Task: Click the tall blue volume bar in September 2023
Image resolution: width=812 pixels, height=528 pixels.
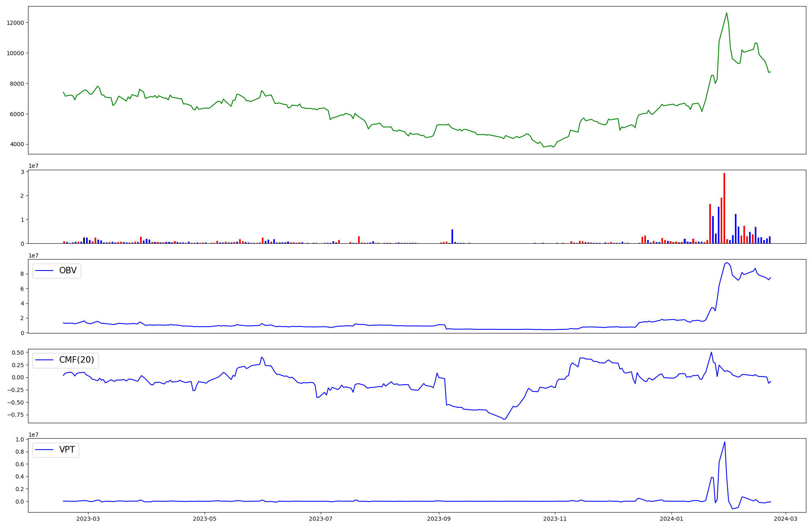Action: tap(452, 236)
